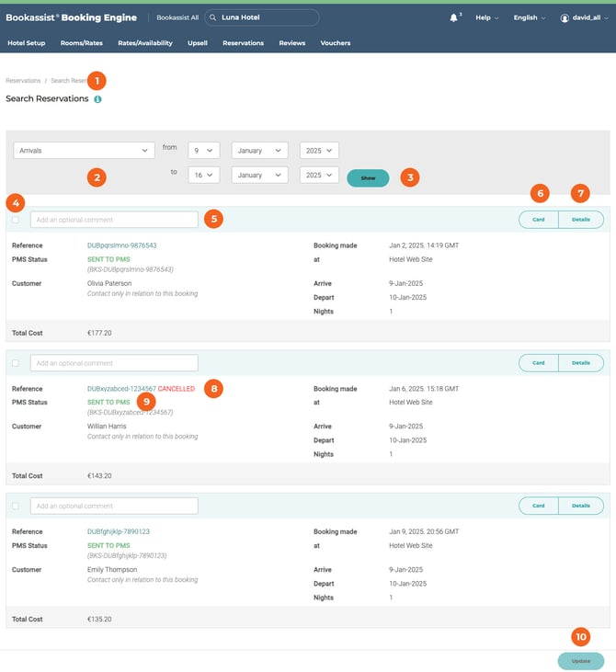Expand the 'from' day dropdown showing 9
This screenshot has width=616, height=672.
(203, 150)
